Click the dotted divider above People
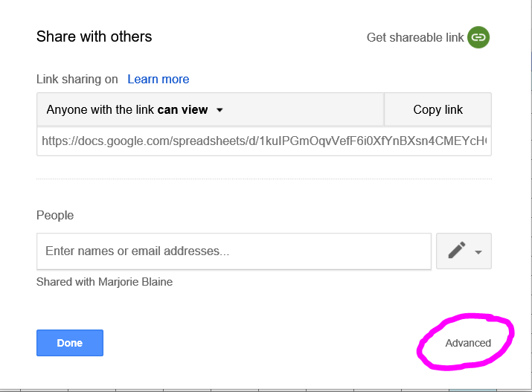532x392 pixels. tap(264, 179)
